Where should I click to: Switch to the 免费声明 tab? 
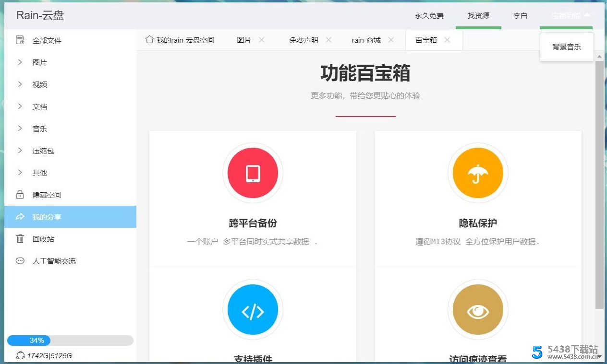(303, 40)
